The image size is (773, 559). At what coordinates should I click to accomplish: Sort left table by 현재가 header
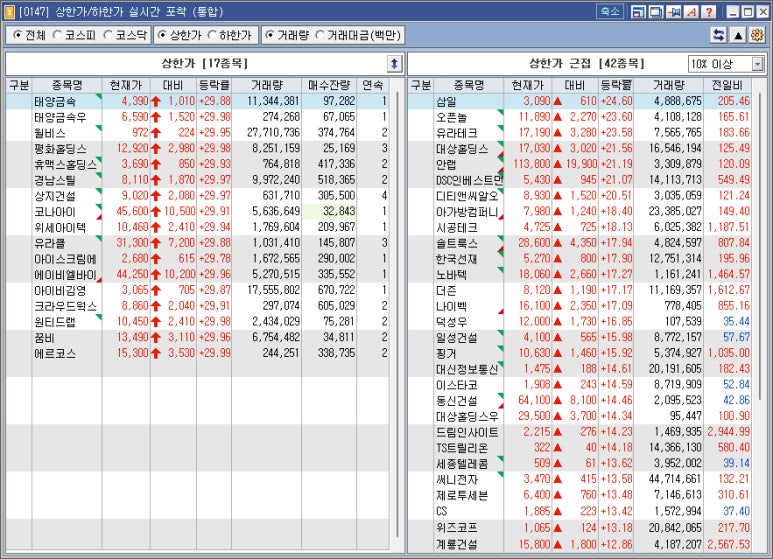click(x=126, y=85)
